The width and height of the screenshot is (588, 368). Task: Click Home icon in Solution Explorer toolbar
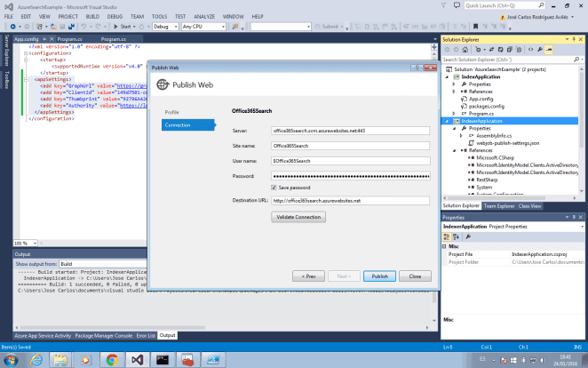click(465, 50)
